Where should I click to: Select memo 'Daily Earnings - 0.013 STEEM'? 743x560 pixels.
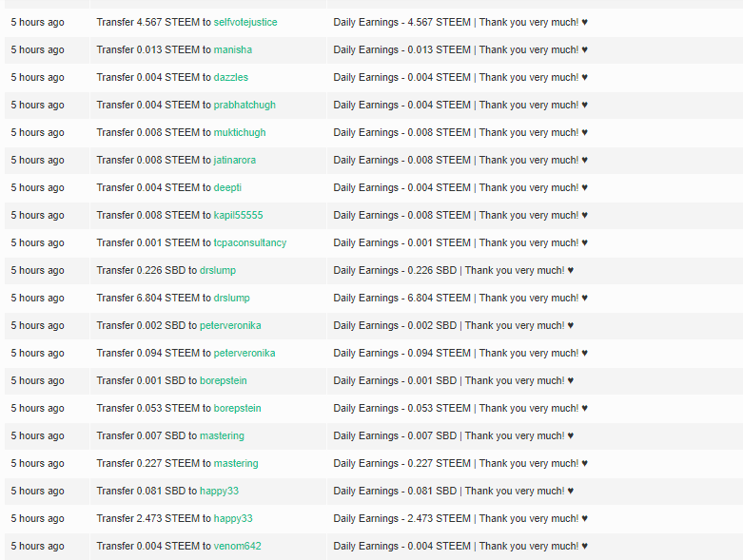pyautogui.click(x=401, y=49)
